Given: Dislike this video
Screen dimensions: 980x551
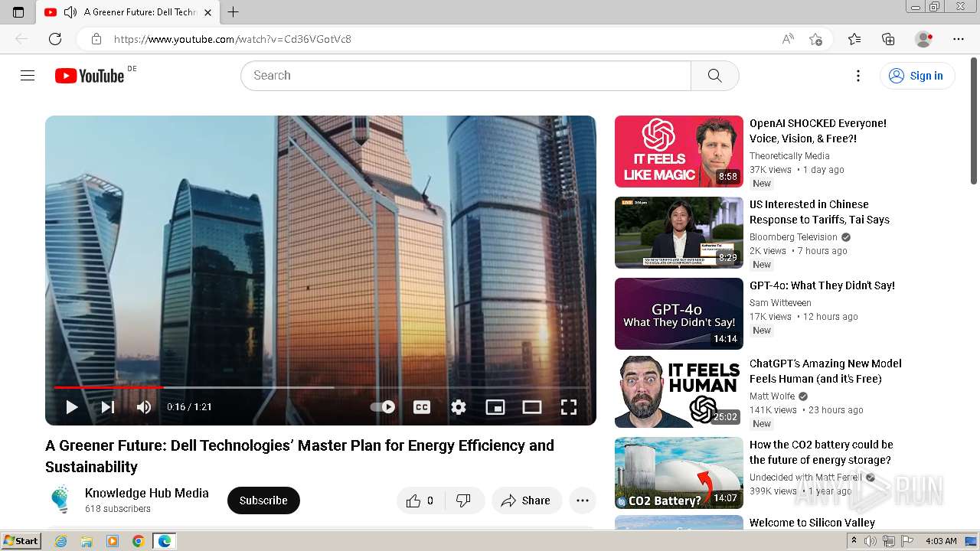Looking at the screenshot, I should click(464, 500).
